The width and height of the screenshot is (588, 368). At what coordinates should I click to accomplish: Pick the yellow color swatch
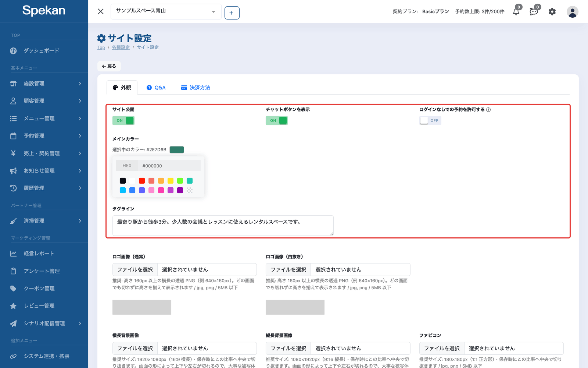pyautogui.click(x=171, y=181)
